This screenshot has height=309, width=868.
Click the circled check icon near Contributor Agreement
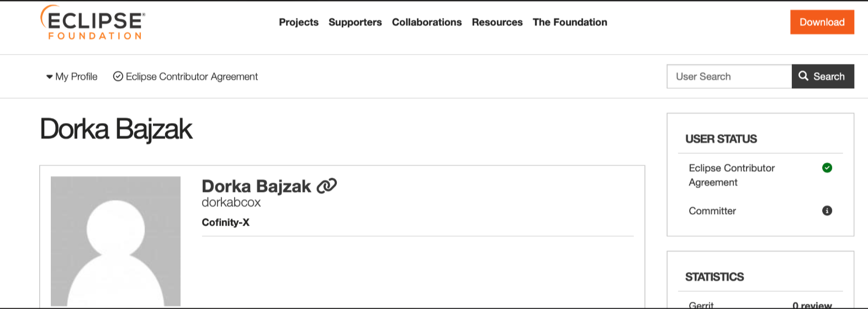(118, 77)
